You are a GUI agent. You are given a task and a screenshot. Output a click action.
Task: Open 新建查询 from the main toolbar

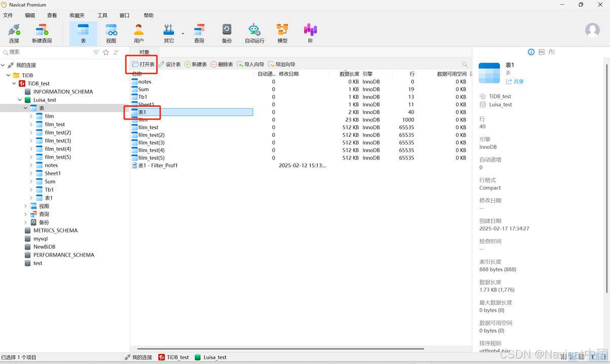pyautogui.click(x=42, y=33)
